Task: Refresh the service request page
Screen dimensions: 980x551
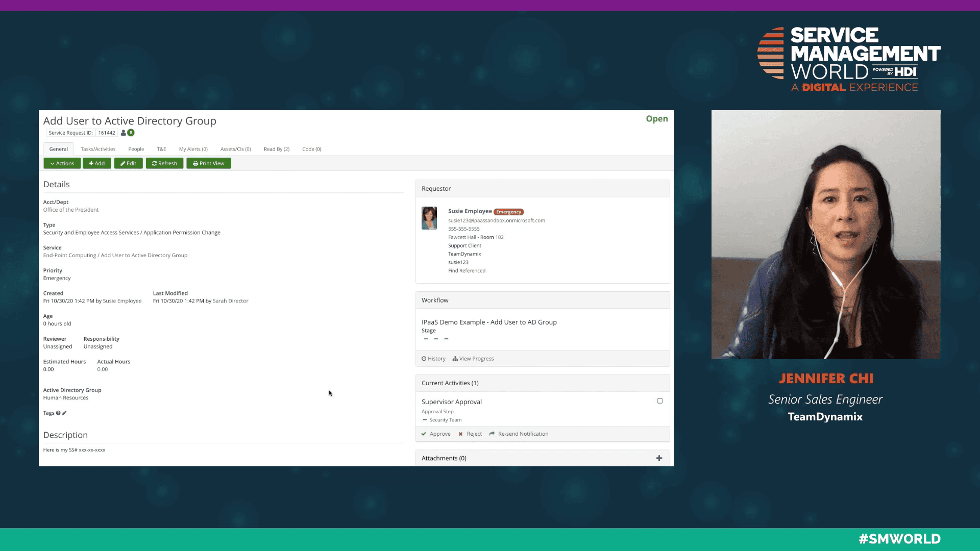Action: point(164,163)
